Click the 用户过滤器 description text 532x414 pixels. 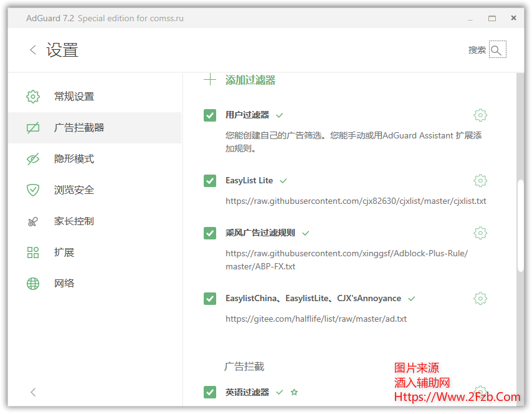click(354, 142)
